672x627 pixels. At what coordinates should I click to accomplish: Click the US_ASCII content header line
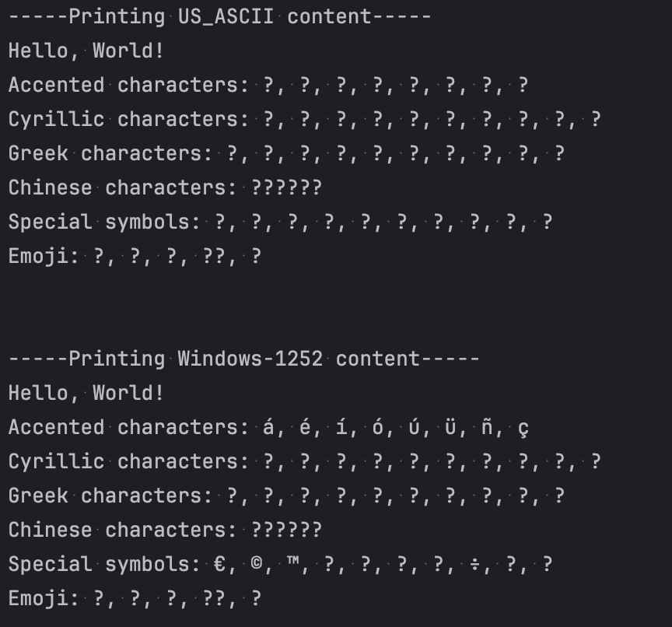point(220,16)
